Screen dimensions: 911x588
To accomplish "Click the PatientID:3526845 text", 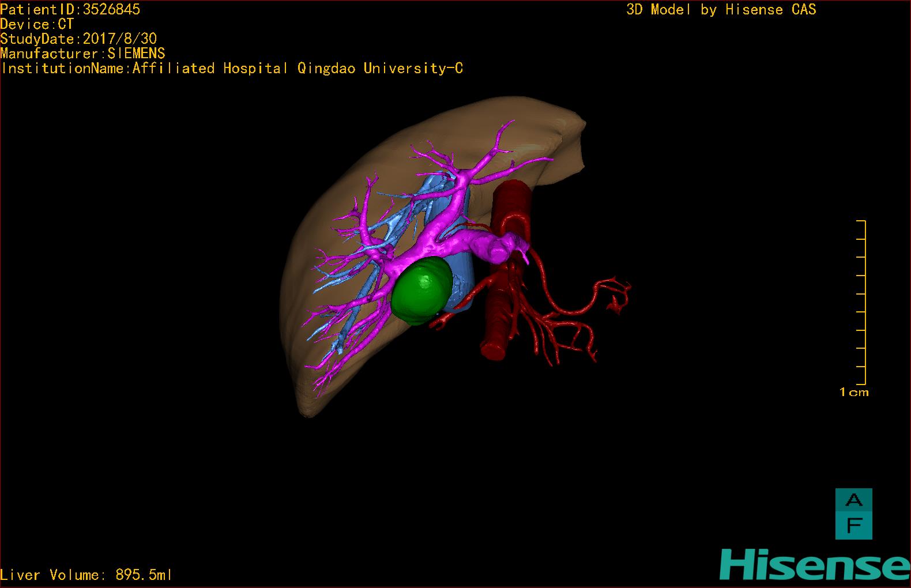I will tap(70, 9).
